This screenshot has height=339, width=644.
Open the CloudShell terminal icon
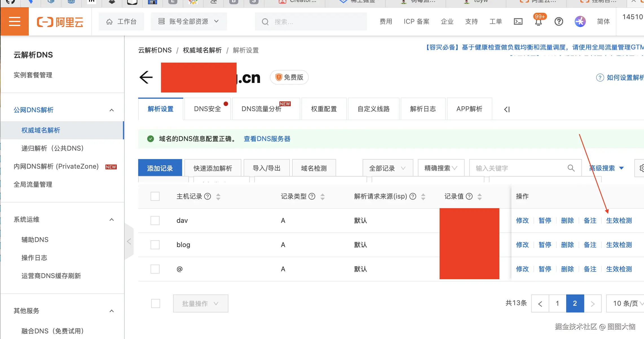tap(518, 21)
